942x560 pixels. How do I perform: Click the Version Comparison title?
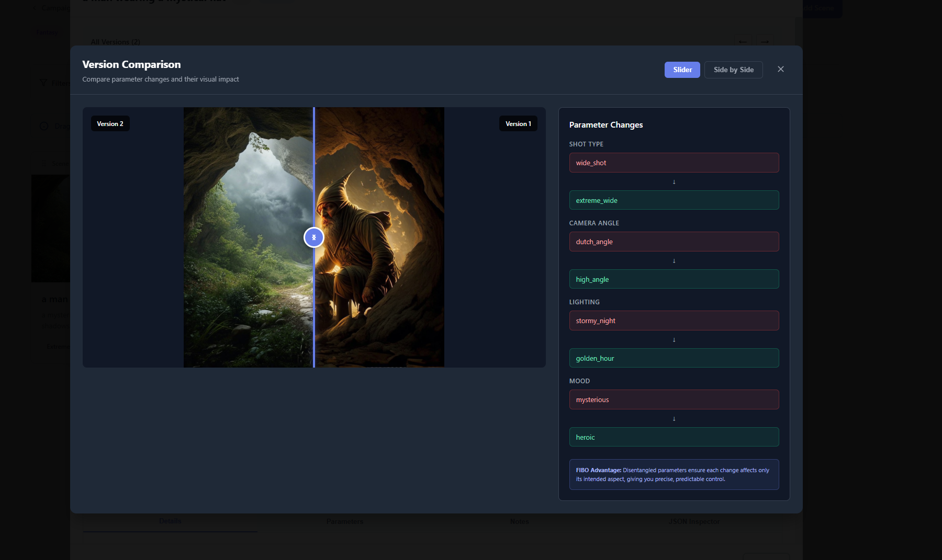click(x=131, y=64)
